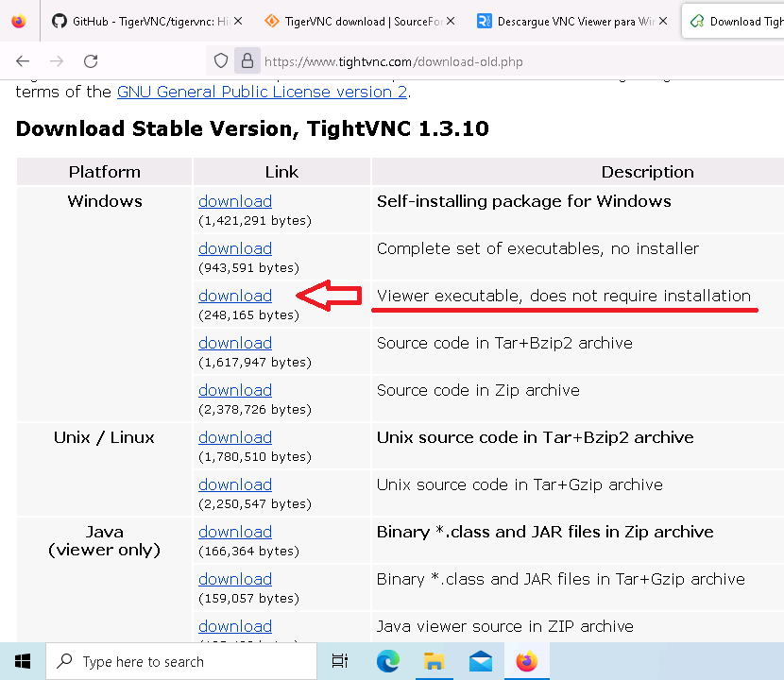The width and height of the screenshot is (784, 680).
Task: Open the GNU General Public License version 2 link
Action: tap(262, 92)
